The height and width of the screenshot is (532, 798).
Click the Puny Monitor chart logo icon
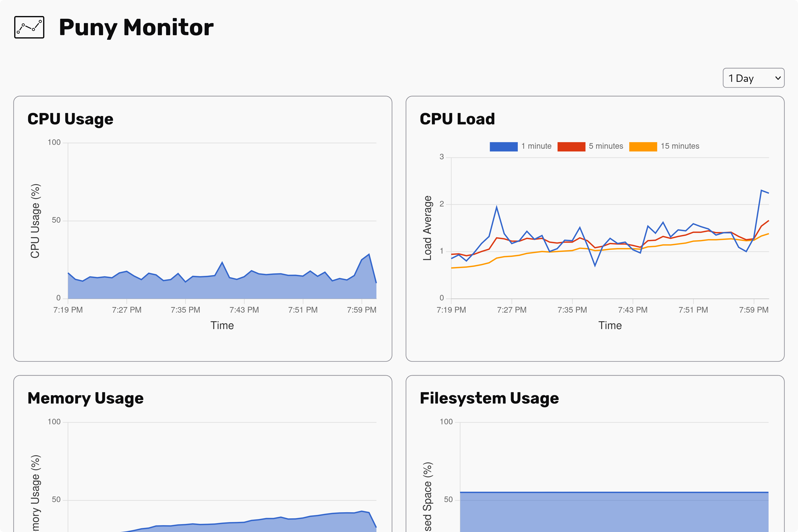29,27
